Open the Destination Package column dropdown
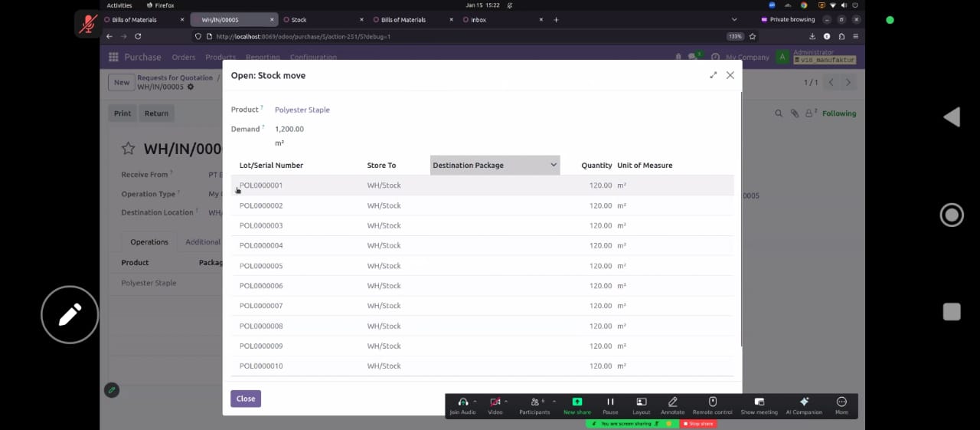The image size is (980, 430). tap(554, 165)
